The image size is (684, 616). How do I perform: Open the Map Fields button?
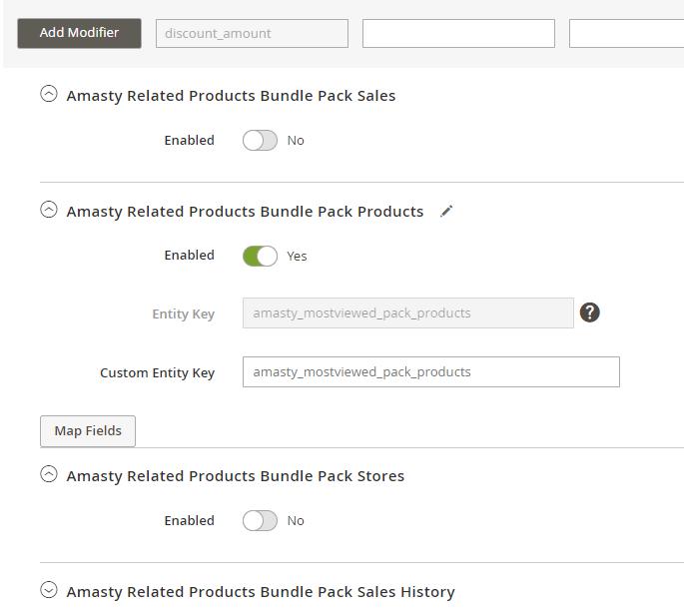coord(88,431)
